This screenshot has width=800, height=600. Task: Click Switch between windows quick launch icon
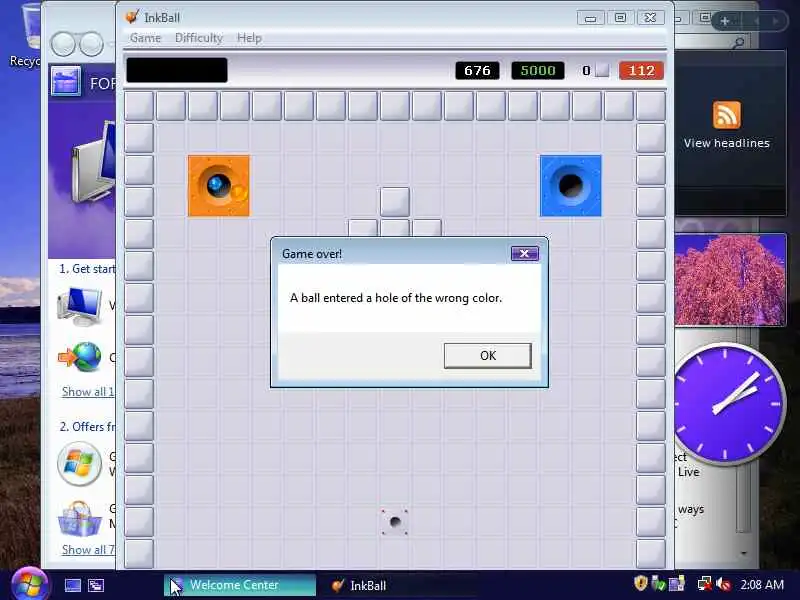pyautogui.click(x=96, y=585)
